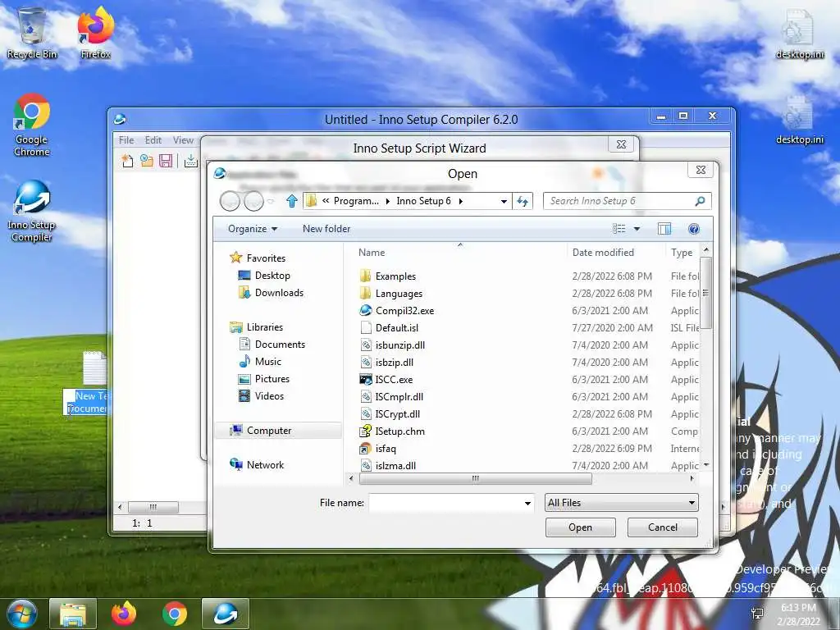Select the Google Chrome desktop icon
This screenshot has width=840, height=630.
(x=32, y=126)
